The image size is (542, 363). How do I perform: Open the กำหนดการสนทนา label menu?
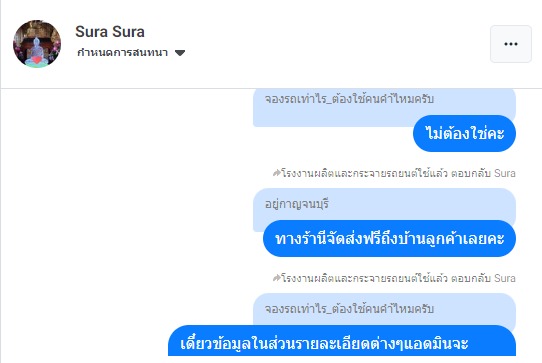[122, 53]
